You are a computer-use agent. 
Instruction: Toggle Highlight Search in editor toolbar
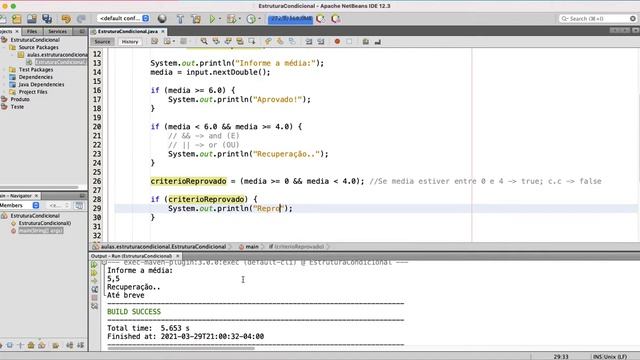[240, 41]
